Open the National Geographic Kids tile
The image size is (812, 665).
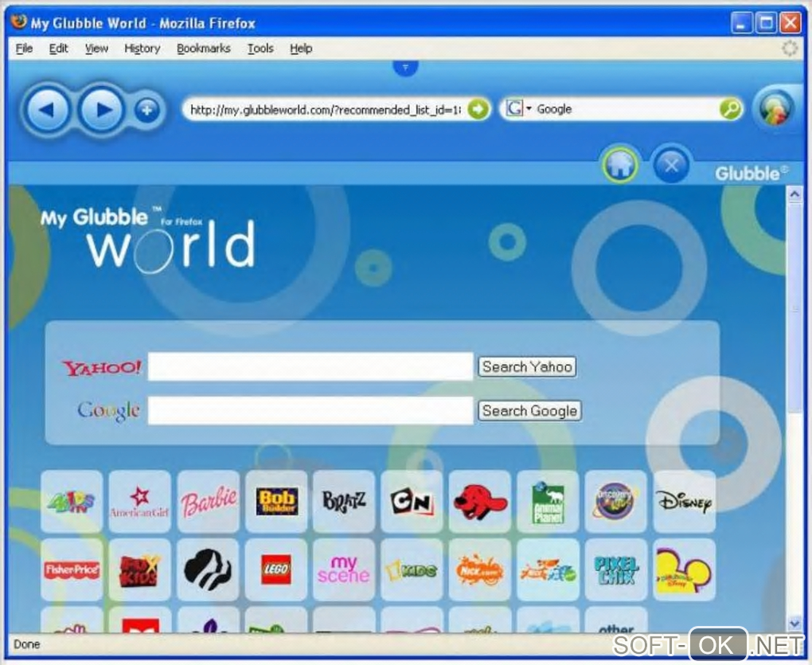coord(412,569)
